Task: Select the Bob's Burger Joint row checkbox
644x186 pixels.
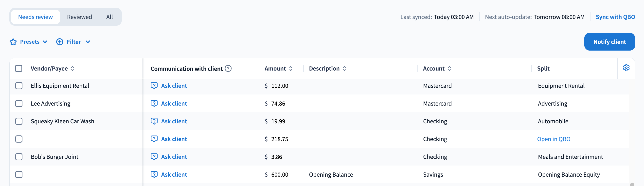Action: pos(19,157)
